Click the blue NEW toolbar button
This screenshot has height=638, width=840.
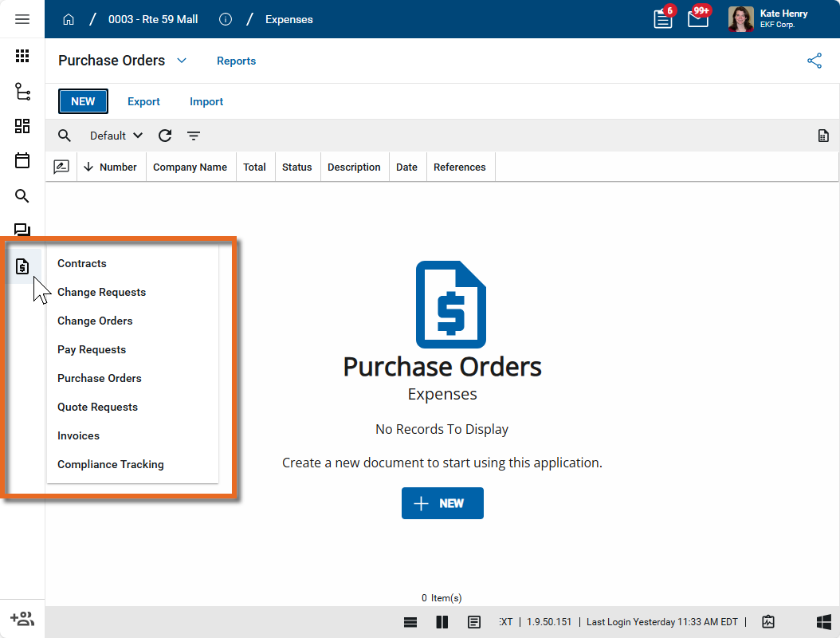pos(83,101)
